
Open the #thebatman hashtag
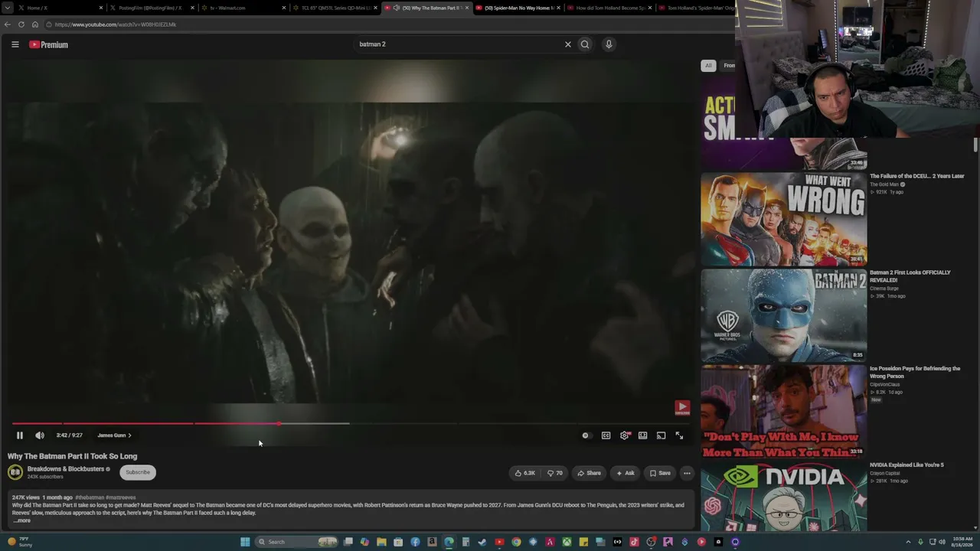coord(90,497)
